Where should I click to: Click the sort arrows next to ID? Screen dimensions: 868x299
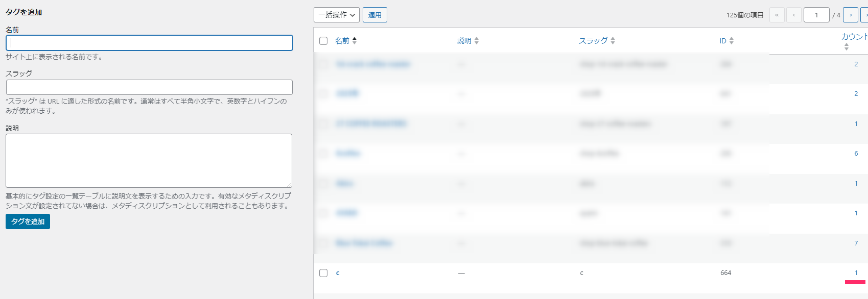(732, 41)
